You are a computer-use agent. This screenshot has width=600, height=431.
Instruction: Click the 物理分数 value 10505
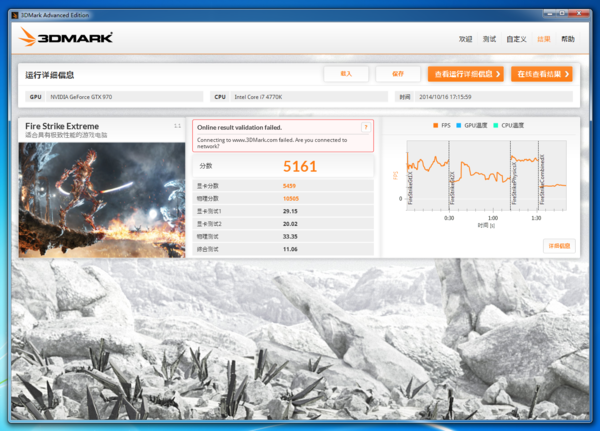(291, 199)
